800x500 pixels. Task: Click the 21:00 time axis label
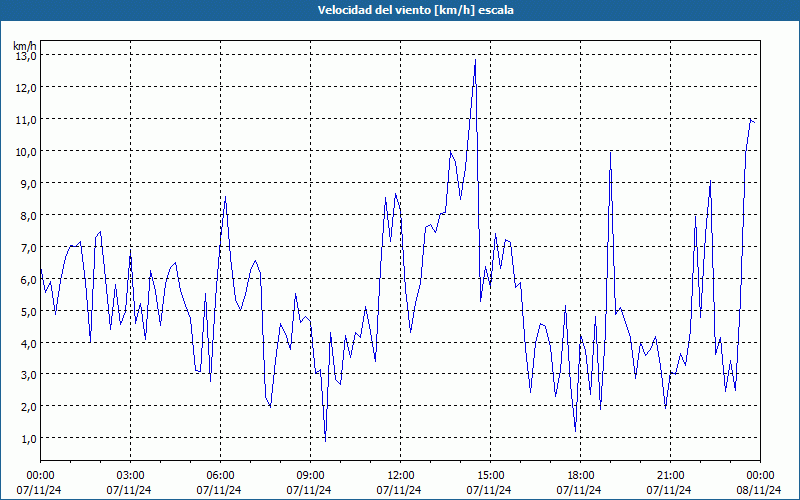[670, 476]
